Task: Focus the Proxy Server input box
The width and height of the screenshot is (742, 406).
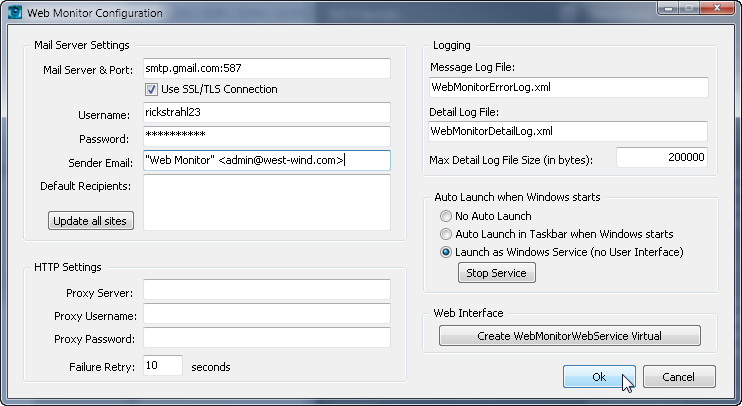Action: (266, 290)
